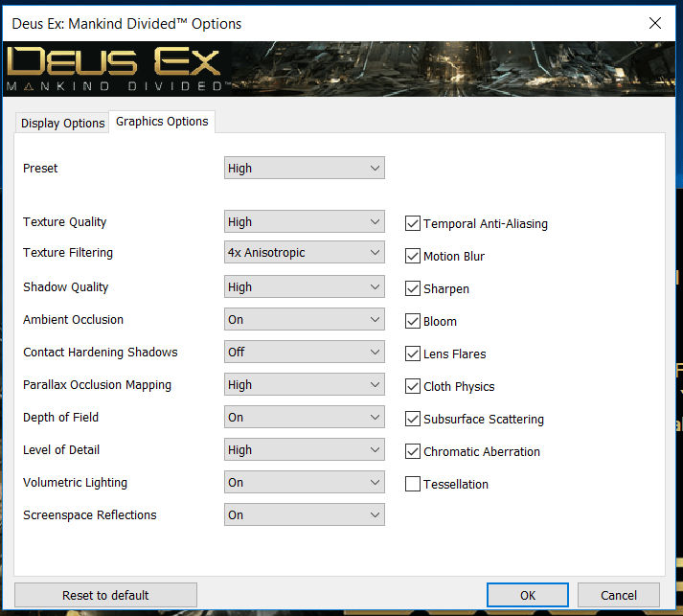Open the Ambient Occlusion dropdown
This screenshot has width=683, height=616.
tap(304, 320)
